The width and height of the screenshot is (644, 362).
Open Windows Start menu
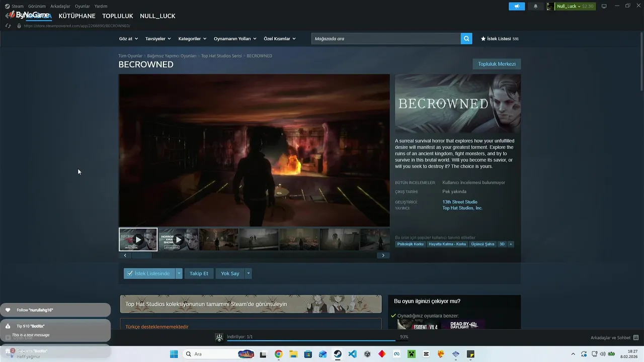174,354
